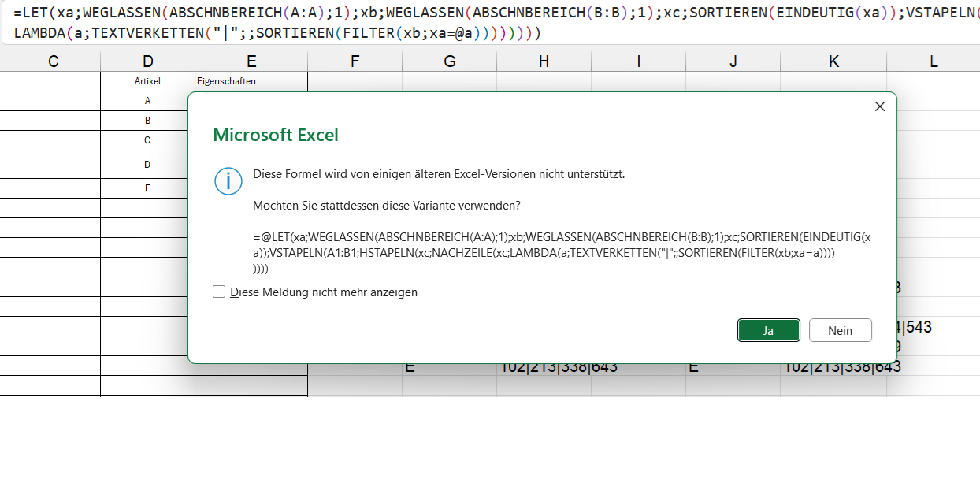Close the Microsoft Excel dialog

click(x=880, y=106)
